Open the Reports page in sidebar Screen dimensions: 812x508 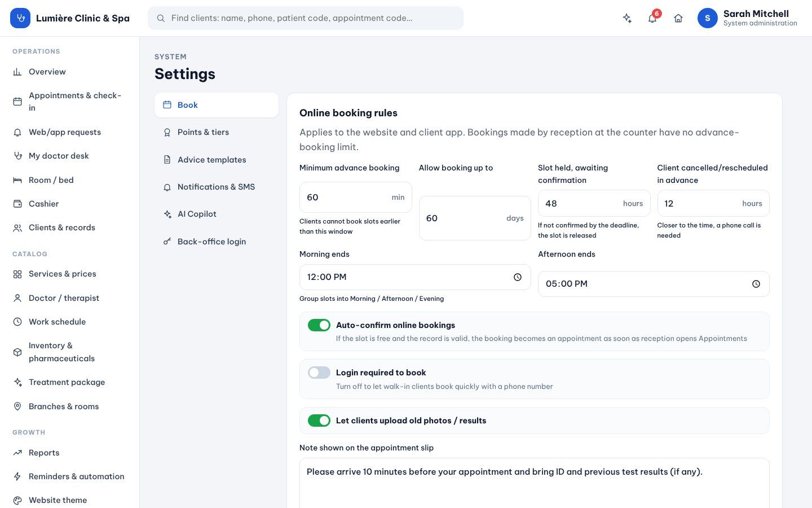coord(69,453)
